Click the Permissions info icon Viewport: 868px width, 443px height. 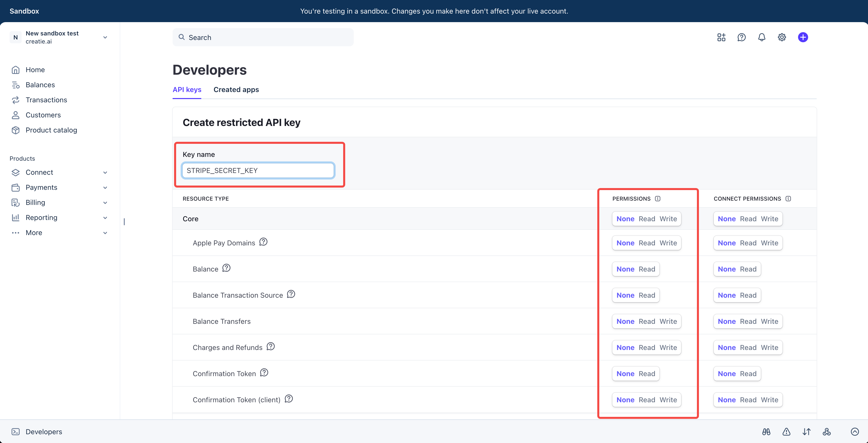click(x=657, y=199)
